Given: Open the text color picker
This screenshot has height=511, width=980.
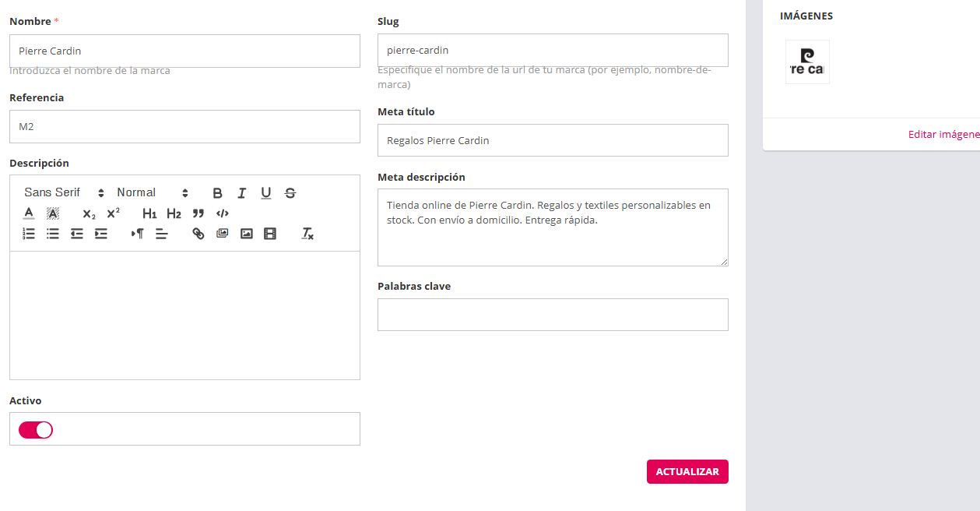Looking at the screenshot, I should coord(29,213).
